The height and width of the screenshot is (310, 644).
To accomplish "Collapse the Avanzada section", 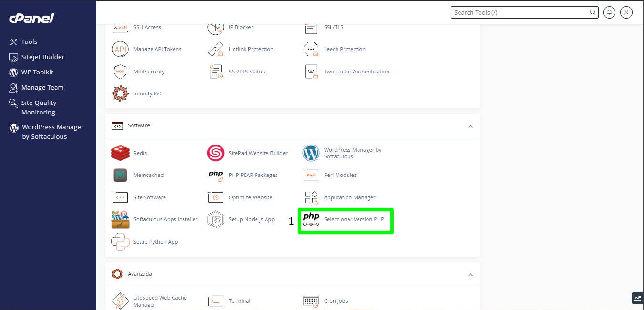I will pos(470,274).
